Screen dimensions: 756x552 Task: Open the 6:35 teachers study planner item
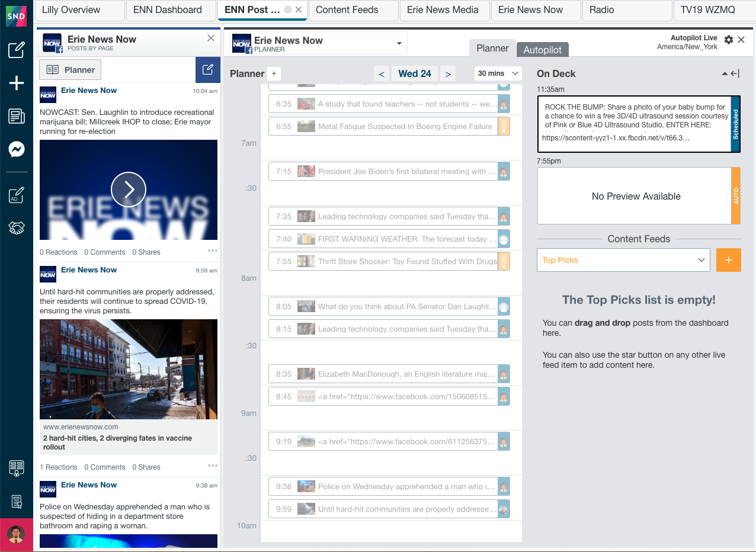tap(389, 104)
